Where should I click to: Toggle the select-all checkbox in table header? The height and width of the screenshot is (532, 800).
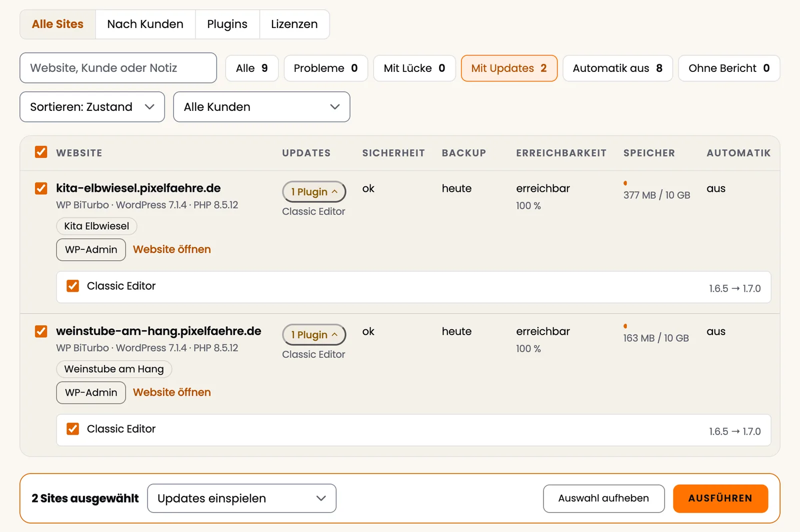[41, 152]
